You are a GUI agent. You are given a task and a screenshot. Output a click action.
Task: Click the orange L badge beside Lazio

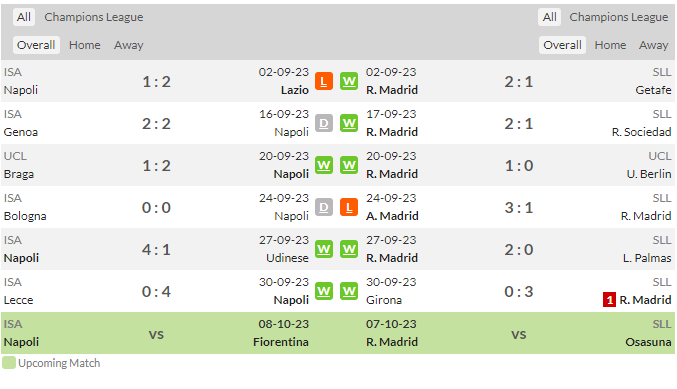pyautogui.click(x=324, y=81)
